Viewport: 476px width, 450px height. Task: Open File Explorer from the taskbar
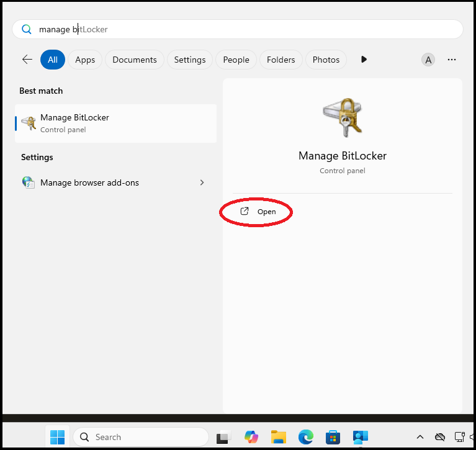tap(278, 437)
